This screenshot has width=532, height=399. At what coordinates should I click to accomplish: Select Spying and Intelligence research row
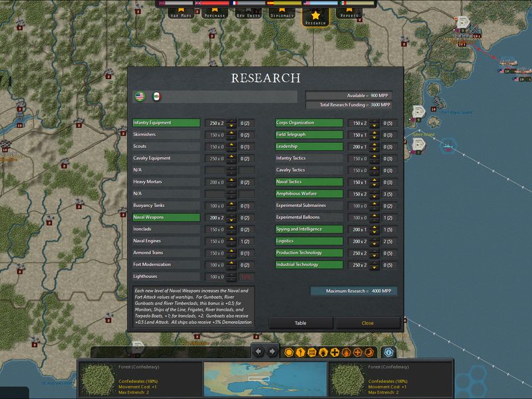pos(309,229)
